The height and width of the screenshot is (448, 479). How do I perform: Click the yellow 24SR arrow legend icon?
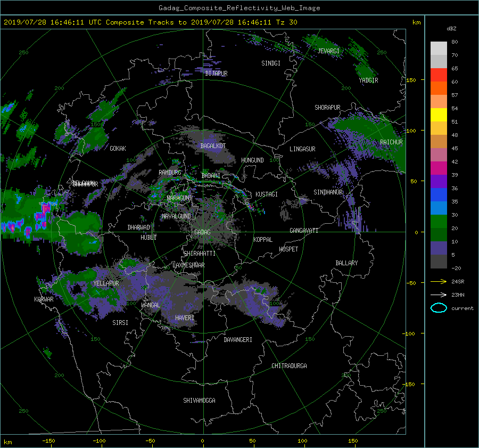tap(439, 281)
